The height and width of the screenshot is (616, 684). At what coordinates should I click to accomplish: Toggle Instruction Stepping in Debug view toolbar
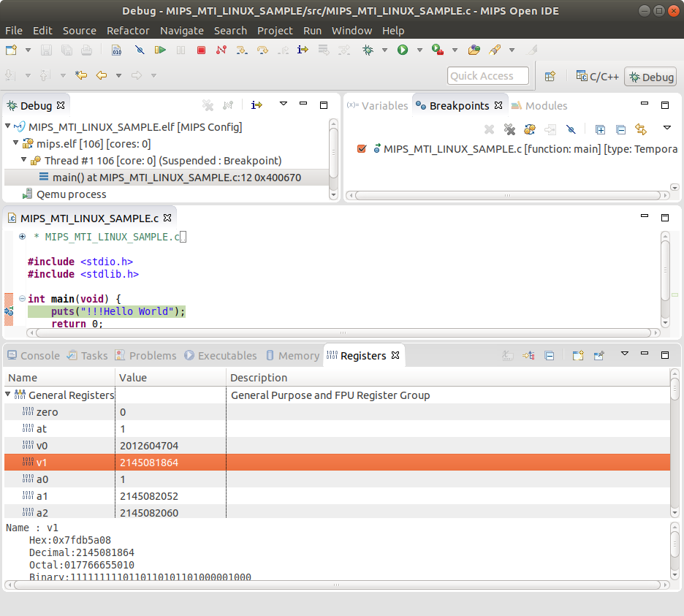click(256, 105)
